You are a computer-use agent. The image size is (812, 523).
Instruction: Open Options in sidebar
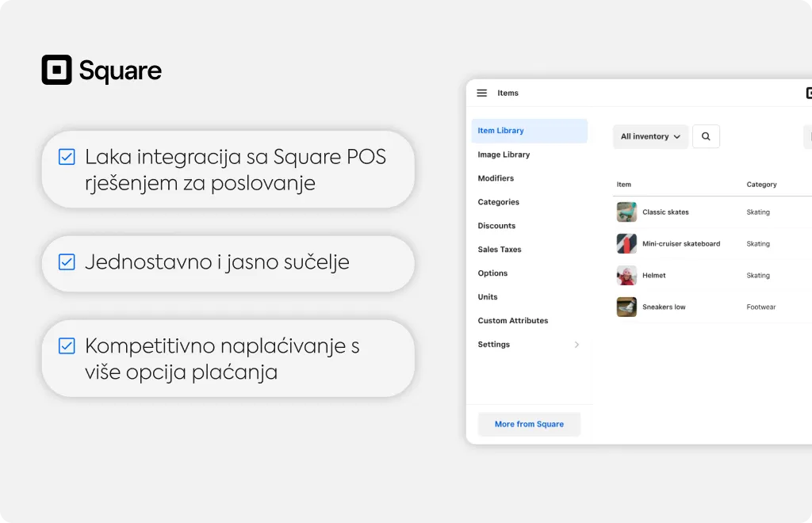[x=492, y=273]
